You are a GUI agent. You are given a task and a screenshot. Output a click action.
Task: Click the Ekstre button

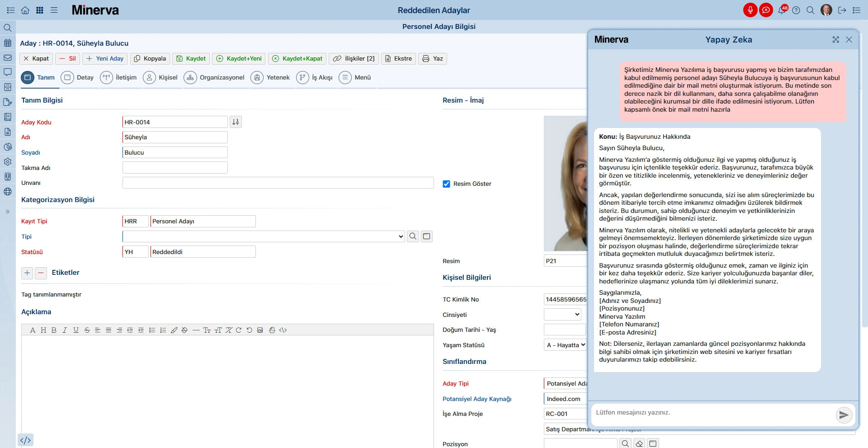(x=398, y=59)
